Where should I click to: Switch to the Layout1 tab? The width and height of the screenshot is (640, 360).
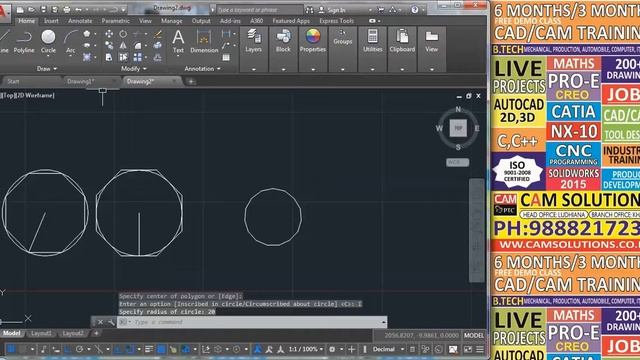[x=41, y=334]
